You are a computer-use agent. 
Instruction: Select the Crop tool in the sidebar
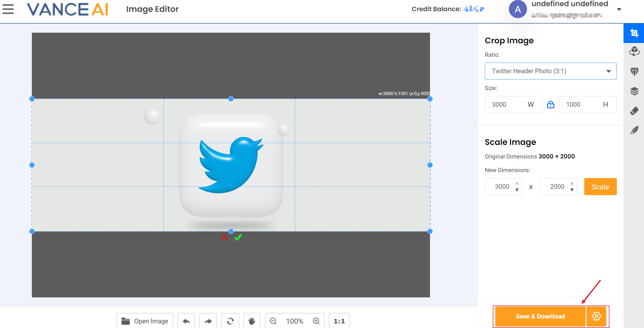tap(634, 33)
